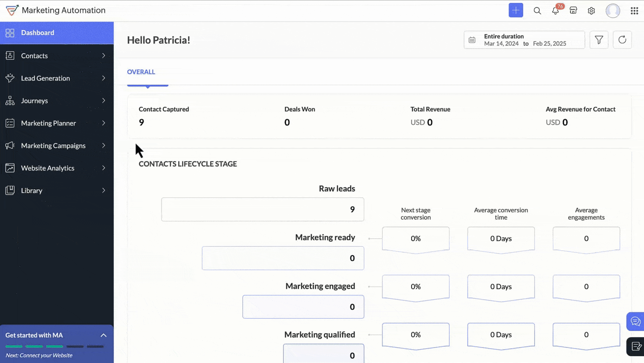Click CONTACTS LIFECYCLE STAGE heading
Screen dimensions: 644x363
[188, 164]
